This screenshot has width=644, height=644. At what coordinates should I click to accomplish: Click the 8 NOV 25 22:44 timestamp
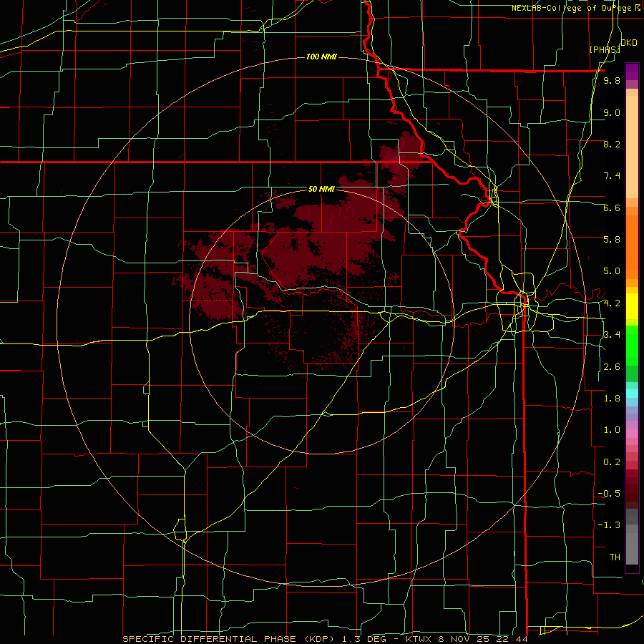(x=483, y=639)
